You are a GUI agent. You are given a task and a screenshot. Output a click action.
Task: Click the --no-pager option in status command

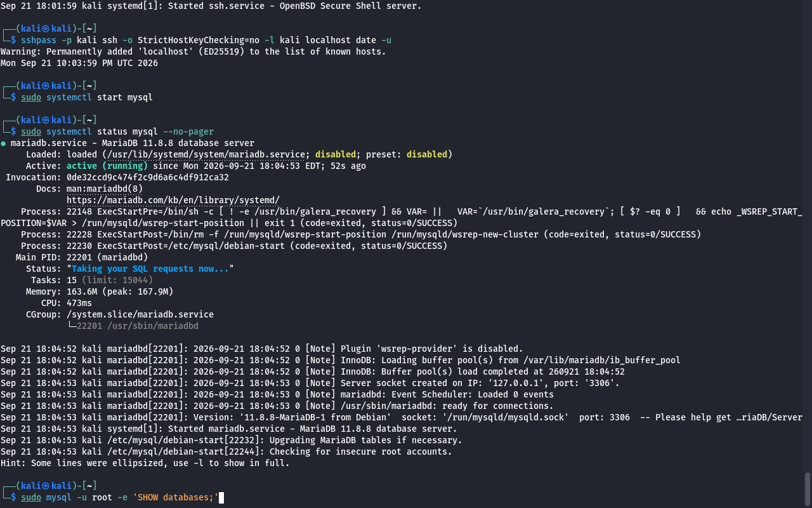188,131
